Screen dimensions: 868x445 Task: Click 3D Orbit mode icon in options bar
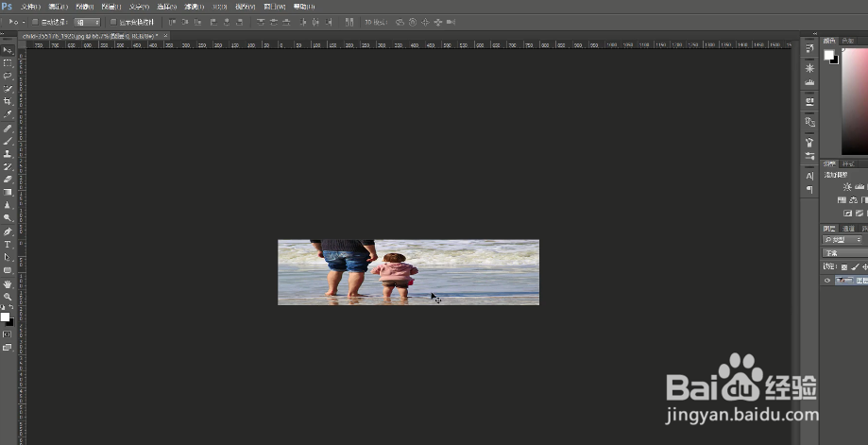coord(400,22)
